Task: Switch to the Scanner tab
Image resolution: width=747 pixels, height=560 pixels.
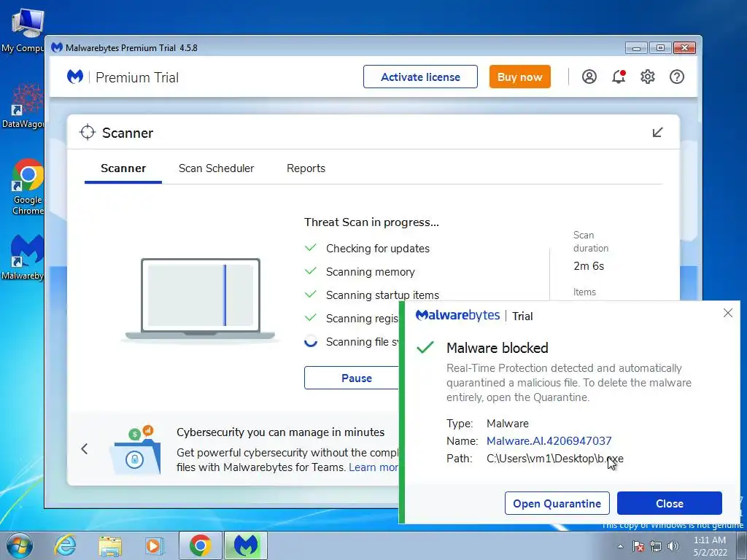Action: point(123,168)
